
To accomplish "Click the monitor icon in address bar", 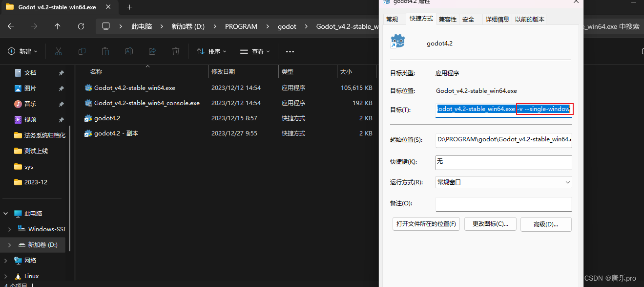I will click(x=106, y=26).
